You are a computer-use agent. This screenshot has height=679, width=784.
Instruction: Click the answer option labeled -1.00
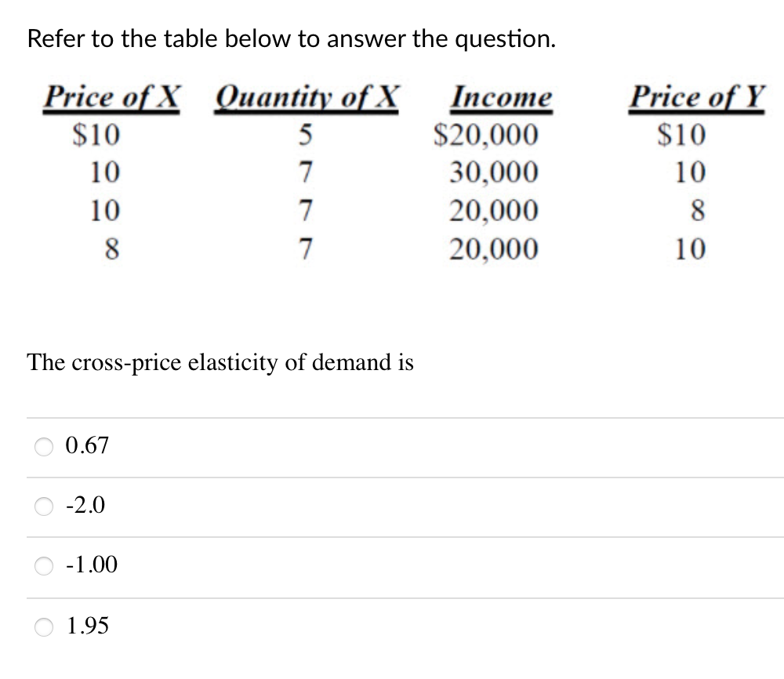coord(89,565)
